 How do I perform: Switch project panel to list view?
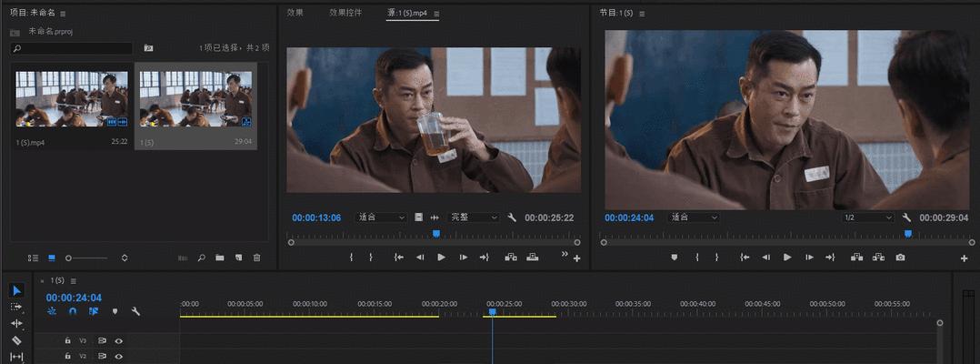[33, 258]
